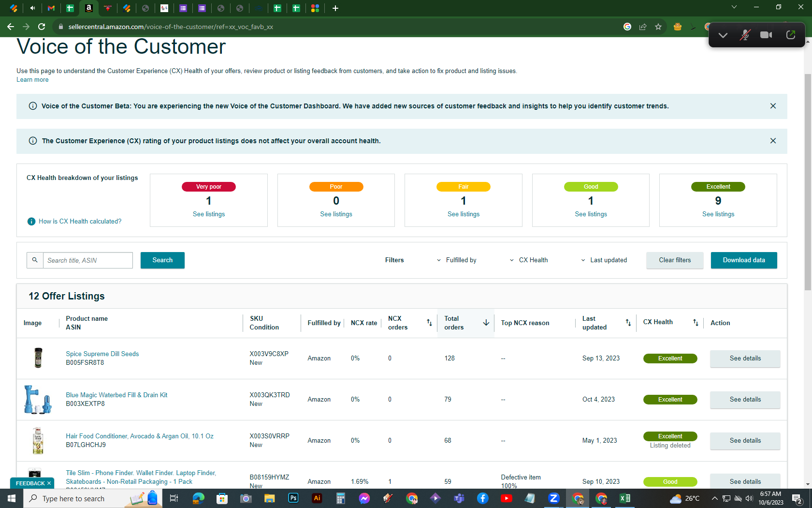812x508 pixels.
Task: Open Microsoft Edge from the taskbar
Action: (x=199, y=498)
